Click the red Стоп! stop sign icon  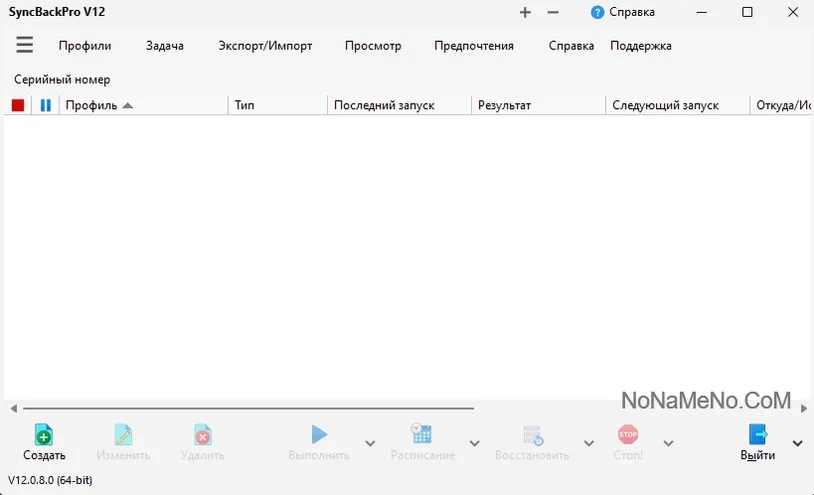628,434
